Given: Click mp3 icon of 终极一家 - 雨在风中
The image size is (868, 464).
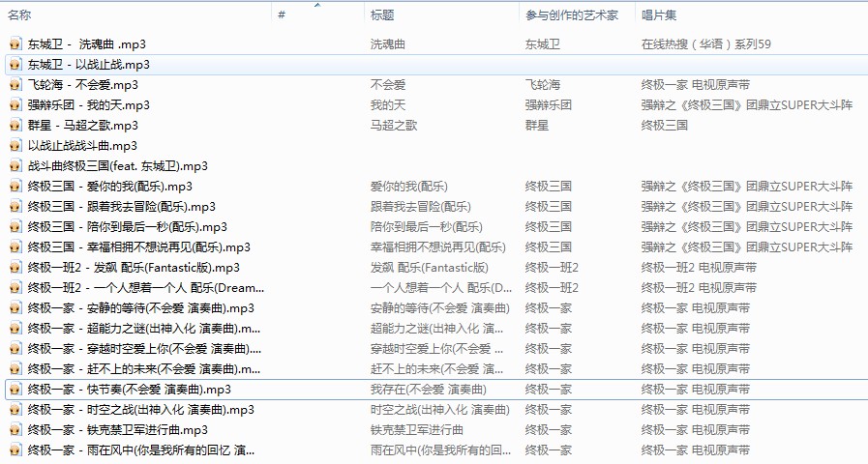Looking at the screenshot, I should click(x=16, y=450).
